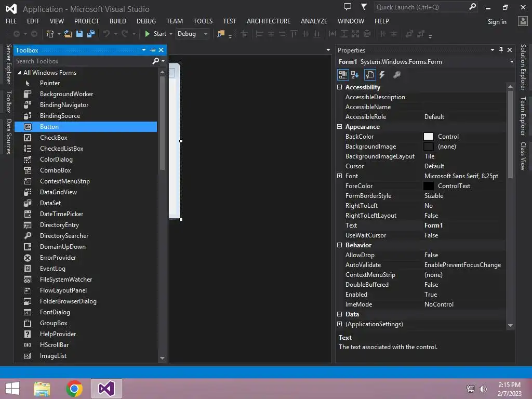Image resolution: width=532 pixels, height=399 pixels.
Task: Select the DataGridView toolbox item
Action: (86, 192)
